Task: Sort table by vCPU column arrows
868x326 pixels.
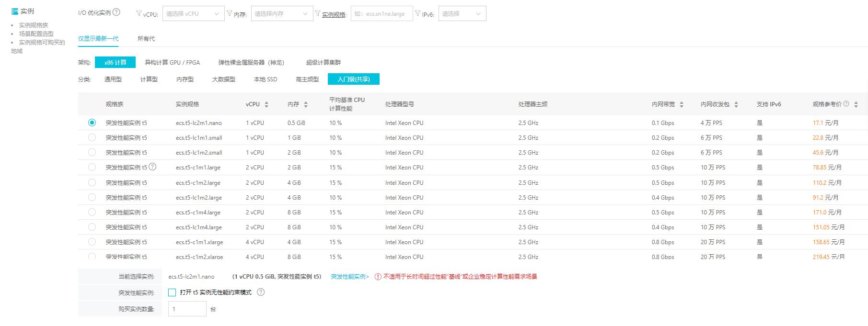Action: (266, 104)
